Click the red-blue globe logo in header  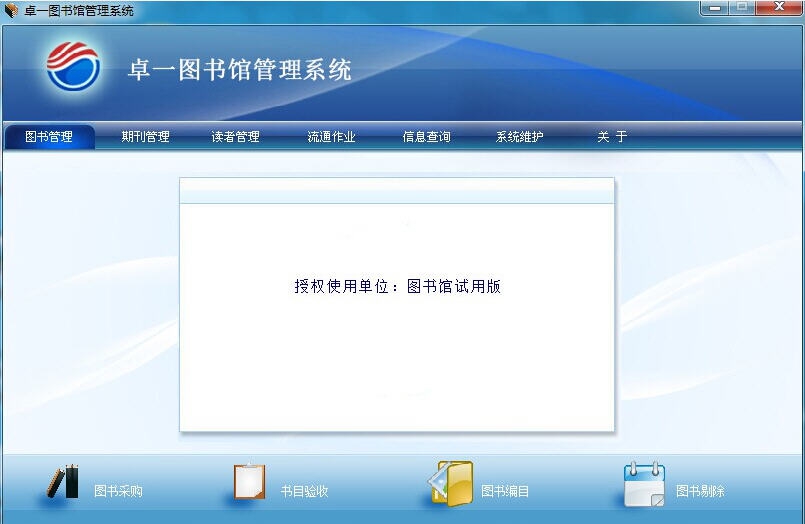click(73, 67)
